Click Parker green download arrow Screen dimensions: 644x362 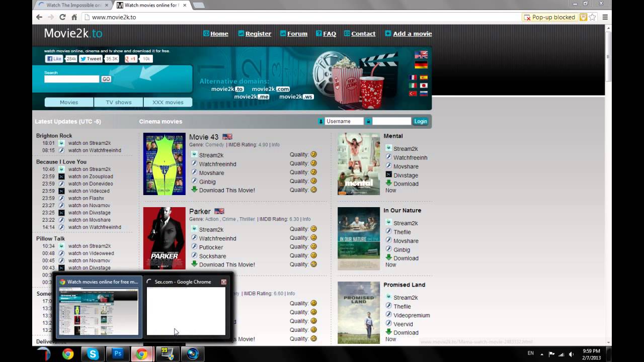tap(194, 264)
